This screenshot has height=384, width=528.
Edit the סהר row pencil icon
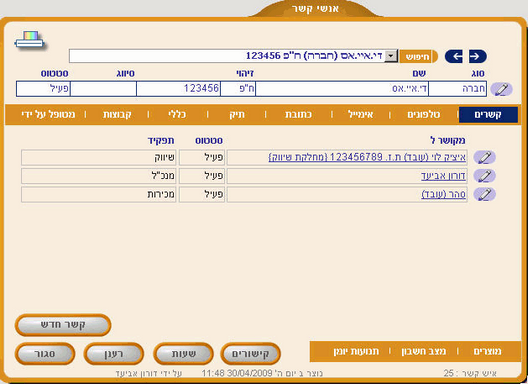click(x=484, y=194)
